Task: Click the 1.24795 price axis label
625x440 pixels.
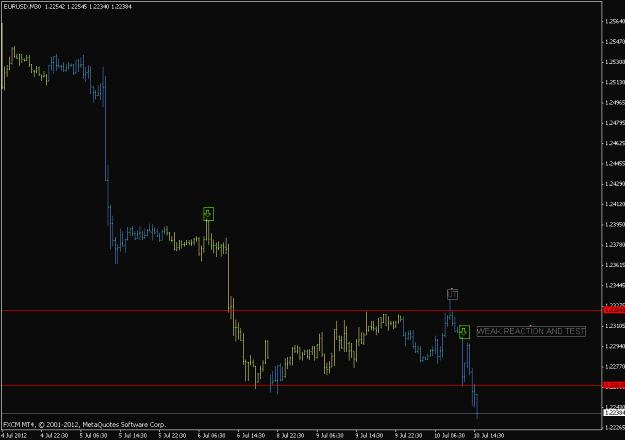Action: [x=615, y=123]
